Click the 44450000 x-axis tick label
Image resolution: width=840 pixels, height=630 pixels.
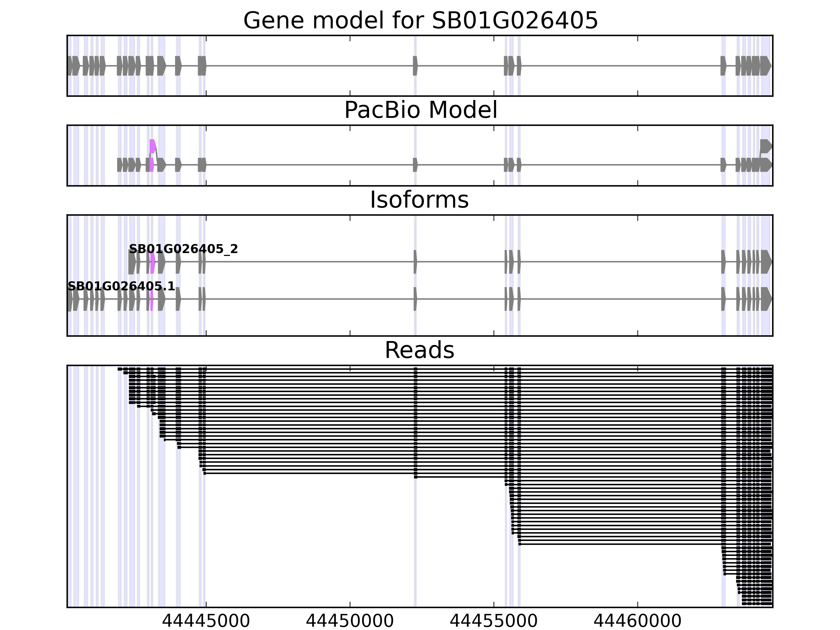coord(350,621)
